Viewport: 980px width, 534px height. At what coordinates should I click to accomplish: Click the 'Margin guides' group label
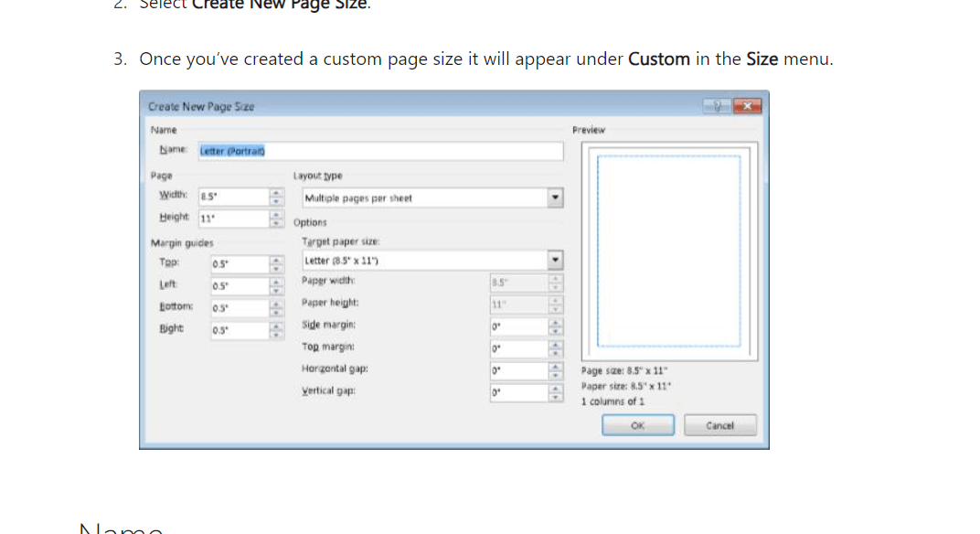coord(182,242)
